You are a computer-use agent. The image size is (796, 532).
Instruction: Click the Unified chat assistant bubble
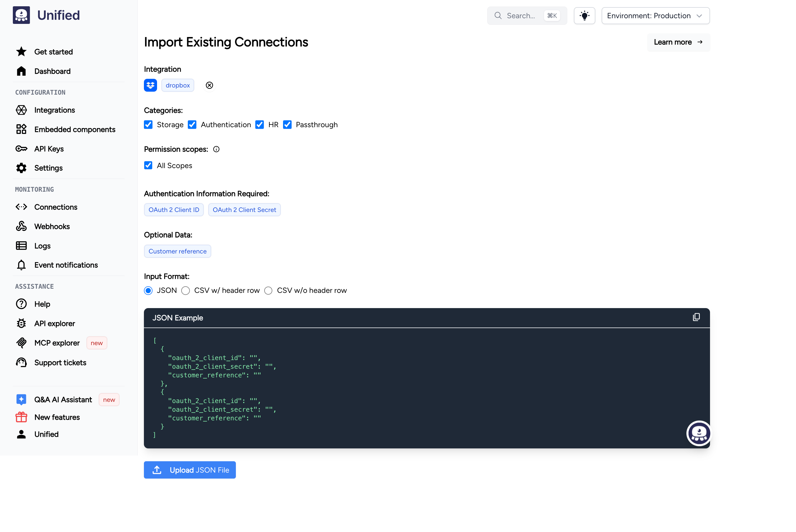tap(699, 433)
